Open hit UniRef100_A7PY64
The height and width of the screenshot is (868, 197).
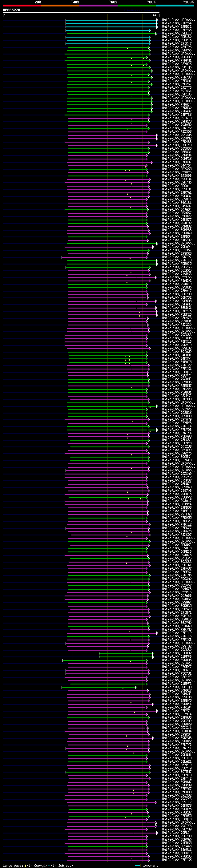pyautogui.click(x=177, y=23)
